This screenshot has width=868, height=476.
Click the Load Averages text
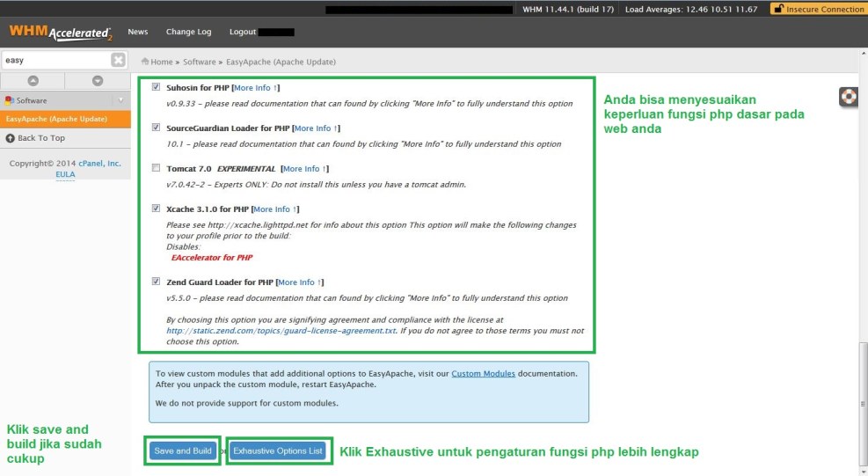[691, 10]
